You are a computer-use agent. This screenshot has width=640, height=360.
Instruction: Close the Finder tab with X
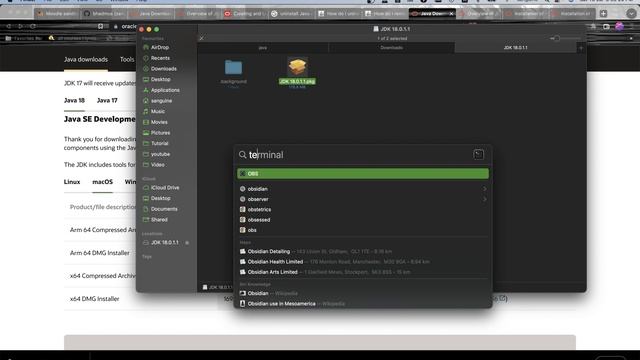[x=202, y=38]
